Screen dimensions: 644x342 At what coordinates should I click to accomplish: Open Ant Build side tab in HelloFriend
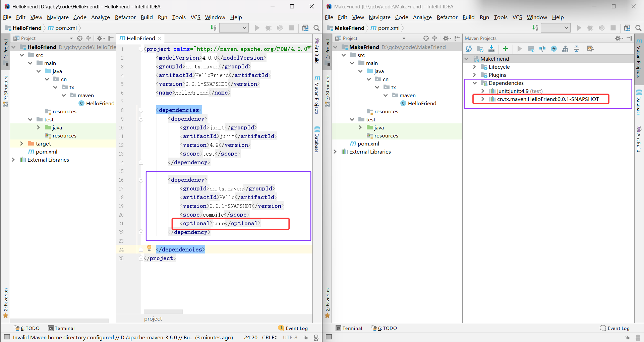[x=317, y=51]
